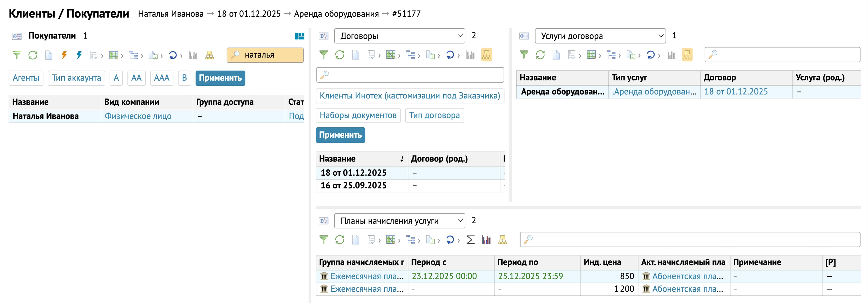Viewport: 868px width, 303px height.
Task: Open the Физическое лицо link
Action: point(138,116)
